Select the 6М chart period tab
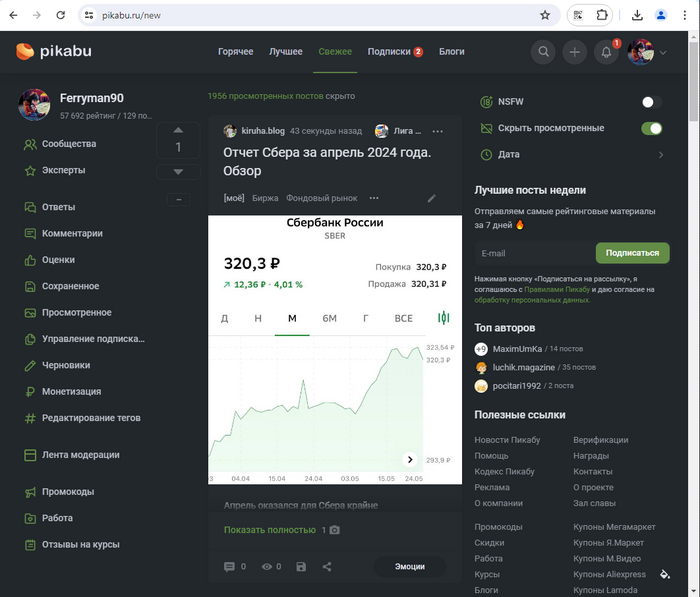700x597 pixels. [329, 318]
